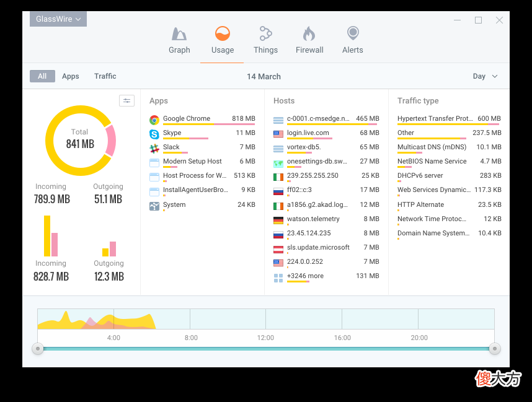This screenshot has width=532, height=402.
Task: Select NetBIOS Name Service traffic type
Action: tap(449, 163)
